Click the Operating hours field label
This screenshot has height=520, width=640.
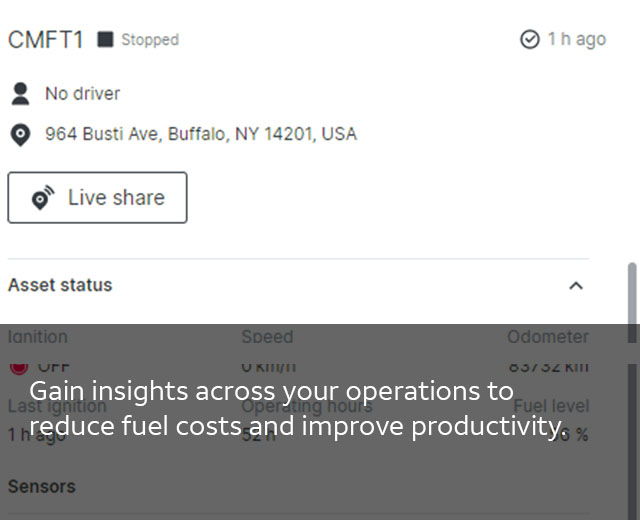point(306,406)
